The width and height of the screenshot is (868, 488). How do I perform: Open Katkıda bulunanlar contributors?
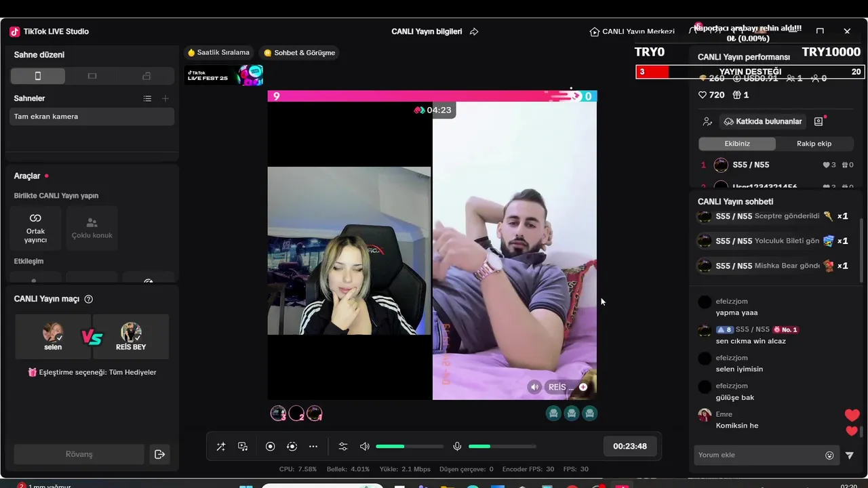(x=763, y=121)
